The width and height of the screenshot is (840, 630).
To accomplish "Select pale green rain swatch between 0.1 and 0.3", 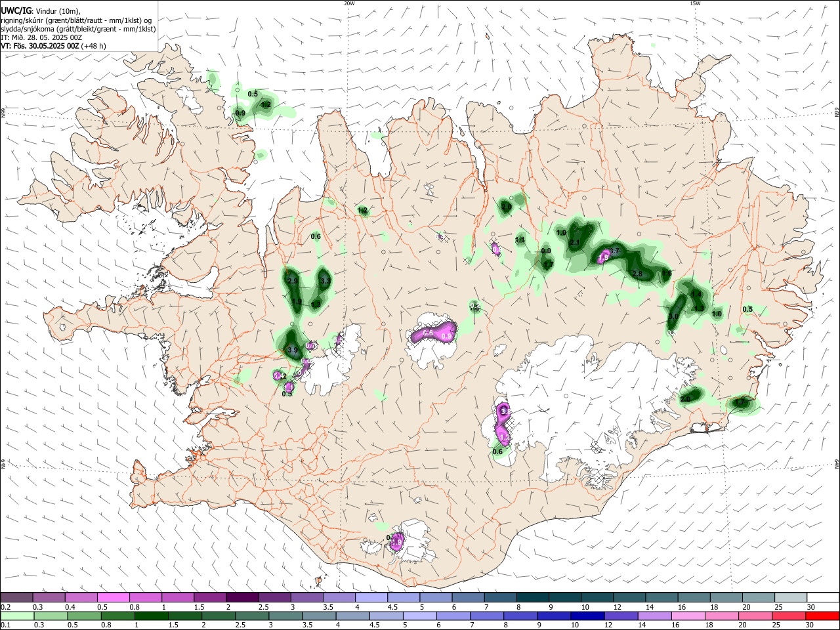I will tap(16, 616).
